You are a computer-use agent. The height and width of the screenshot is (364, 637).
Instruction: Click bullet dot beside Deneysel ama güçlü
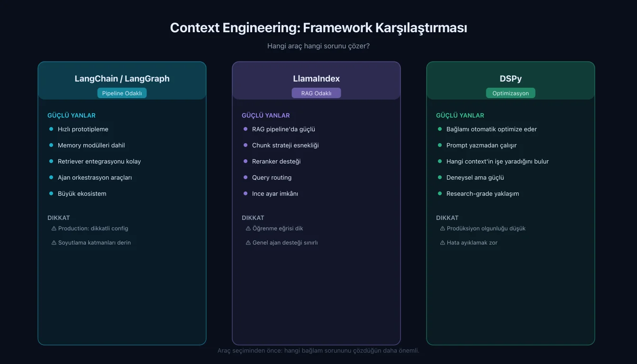pyautogui.click(x=440, y=177)
